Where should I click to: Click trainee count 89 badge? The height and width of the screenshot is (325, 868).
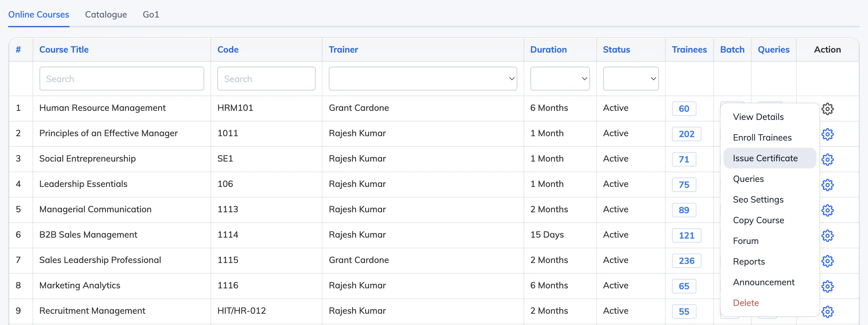click(684, 210)
